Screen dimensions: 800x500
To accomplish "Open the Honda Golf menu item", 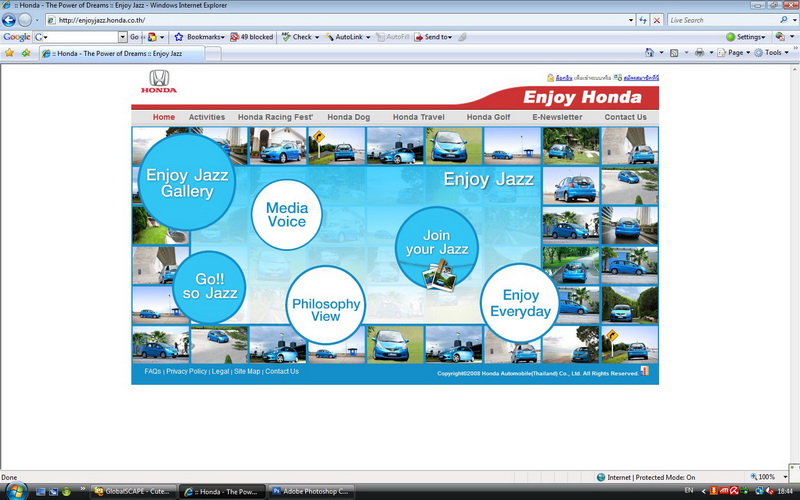I will [488, 117].
